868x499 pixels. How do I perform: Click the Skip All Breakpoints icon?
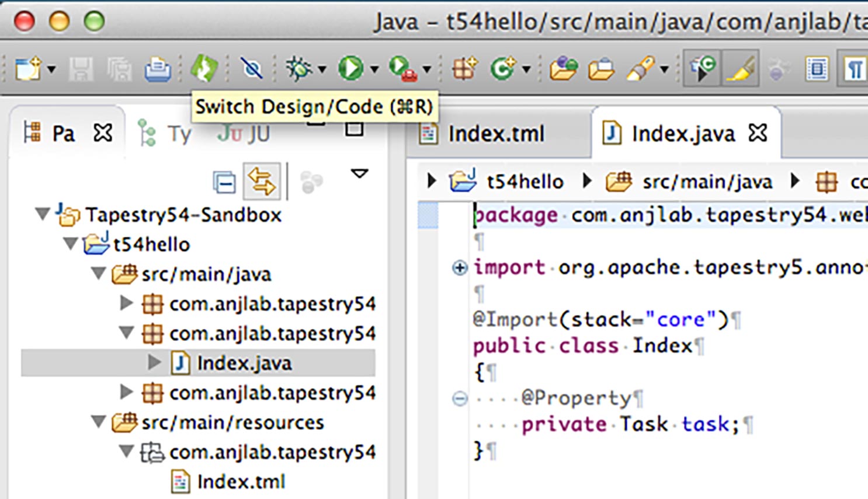[252, 69]
